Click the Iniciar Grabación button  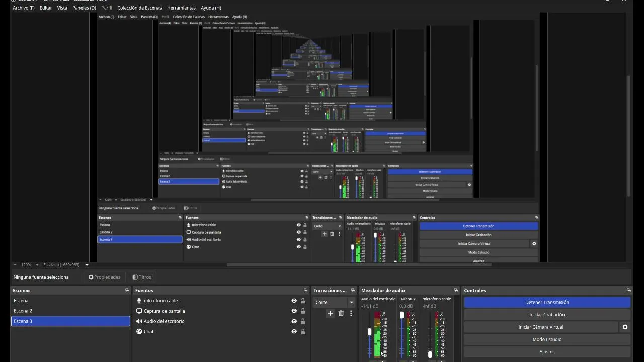click(x=547, y=315)
